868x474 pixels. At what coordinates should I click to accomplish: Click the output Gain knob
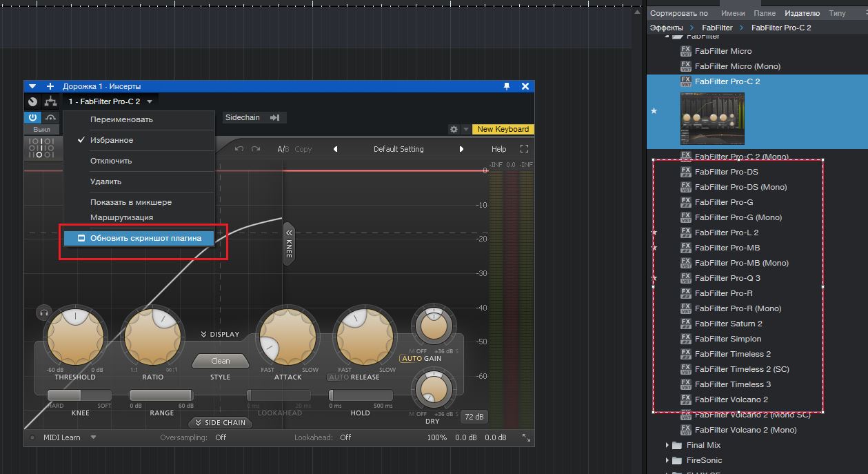pos(434,326)
